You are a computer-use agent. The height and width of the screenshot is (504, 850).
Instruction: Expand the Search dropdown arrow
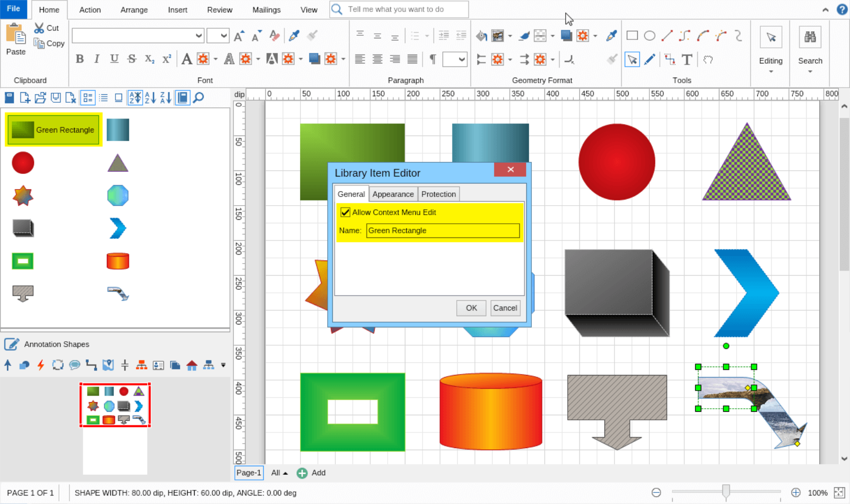pos(810,72)
